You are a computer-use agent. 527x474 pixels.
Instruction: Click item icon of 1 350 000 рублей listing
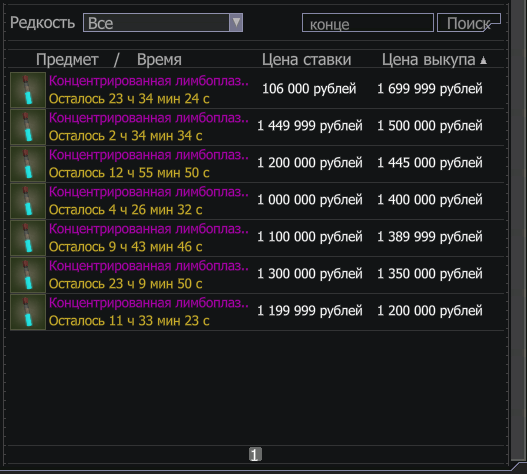pyautogui.click(x=28, y=275)
